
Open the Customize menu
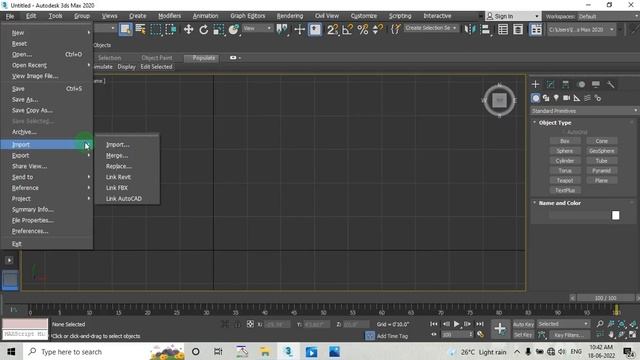[x=364, y=16]
